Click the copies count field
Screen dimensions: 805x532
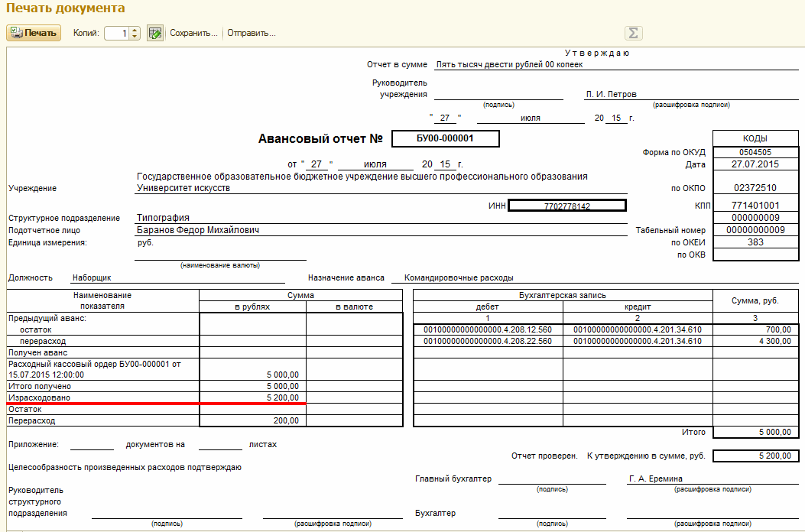pos(116,34)
